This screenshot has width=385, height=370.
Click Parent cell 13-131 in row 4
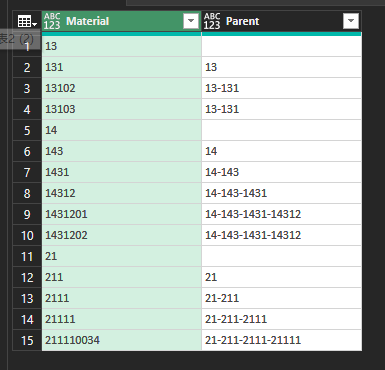click(x=282, y=109)
